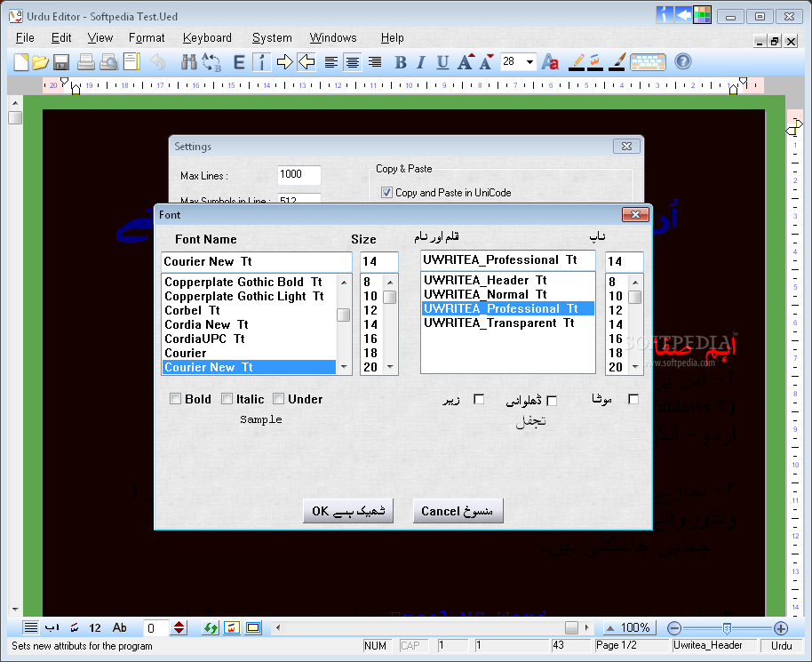Select Cordia New font in the list

249,324
